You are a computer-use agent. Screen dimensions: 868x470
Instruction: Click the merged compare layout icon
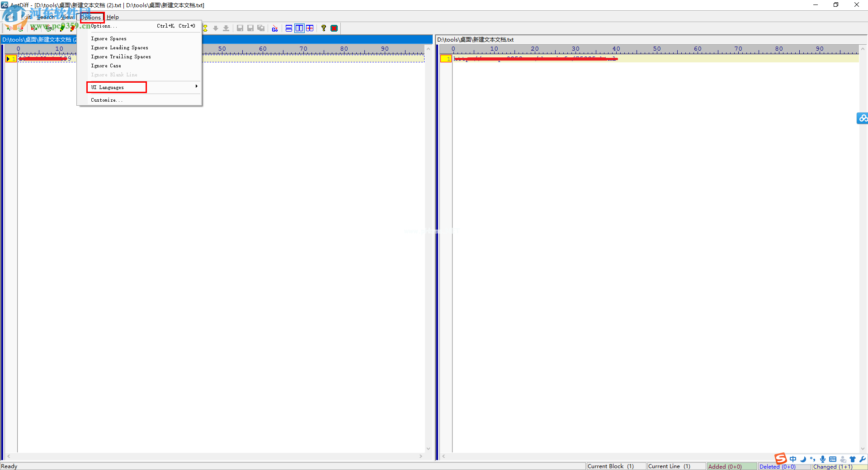coord(310,28)
